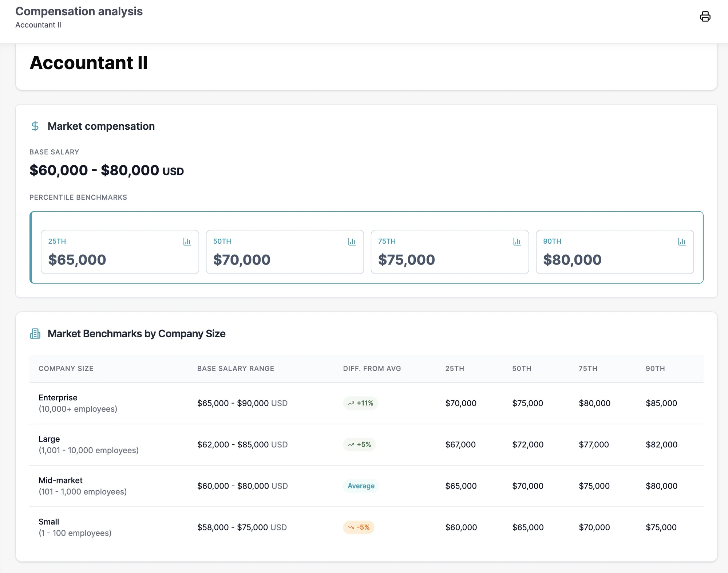728x573 pixels.
Task: Click the 25TH column header in table
Action: [x=455, y=368]
